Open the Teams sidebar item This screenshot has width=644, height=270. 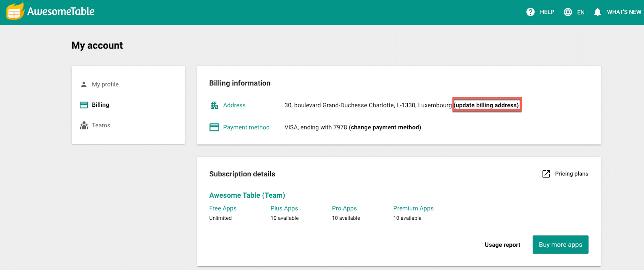click(x=101, y=125)
